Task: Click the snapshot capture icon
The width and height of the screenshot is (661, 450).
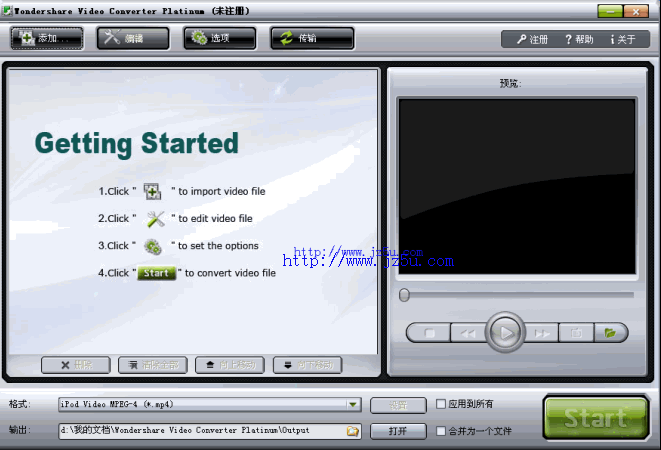Action: [576, 333]
